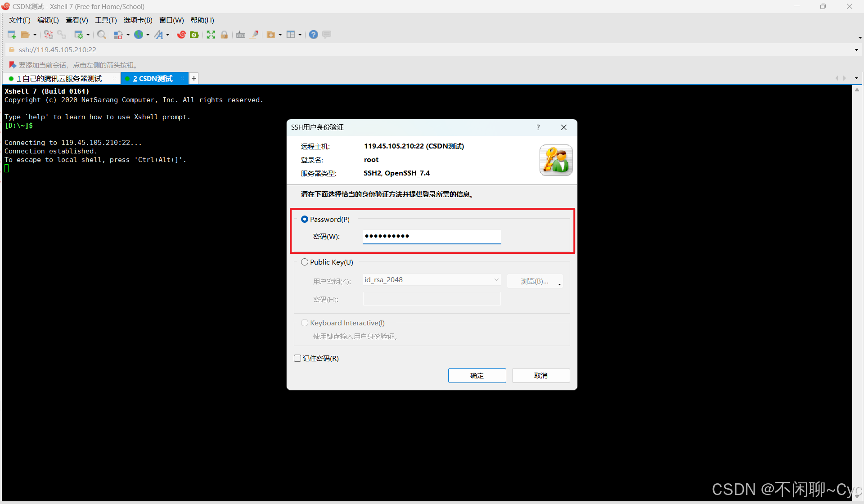Open the new file folder icon dropdown arrow

279,35
